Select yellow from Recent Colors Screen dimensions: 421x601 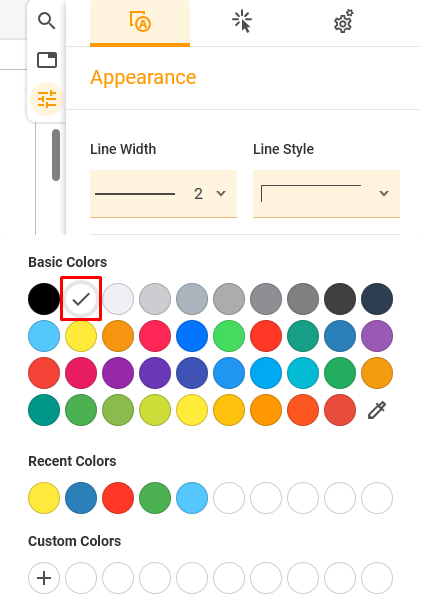pos(44,498)
